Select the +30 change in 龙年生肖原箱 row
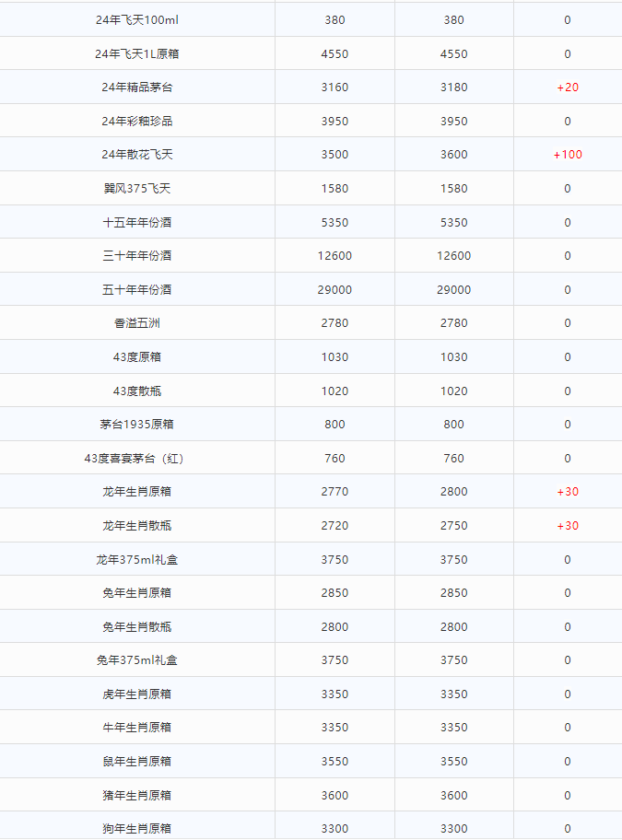Viewport: 622px width, 840px height. coord(568,491)
